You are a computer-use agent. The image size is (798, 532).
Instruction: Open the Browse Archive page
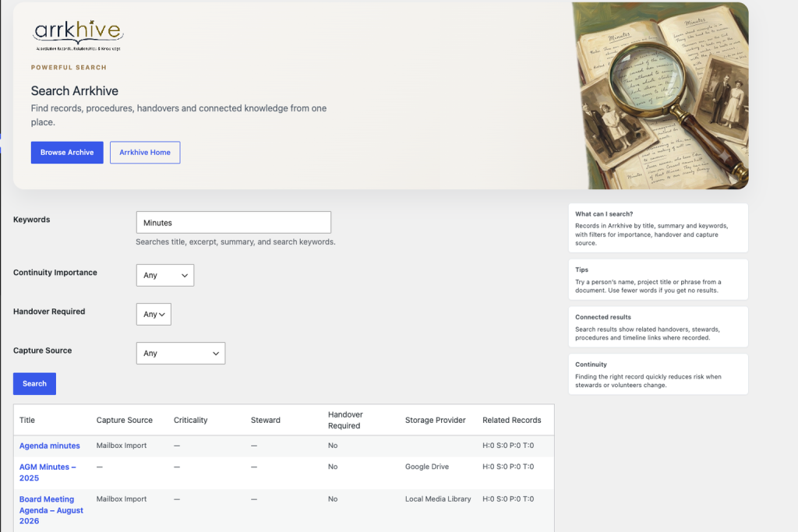pos(67,153)
